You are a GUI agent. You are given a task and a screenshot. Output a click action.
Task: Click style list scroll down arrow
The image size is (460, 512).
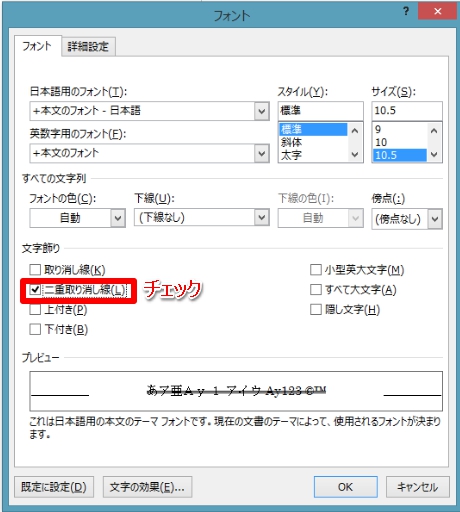[355, 155]
